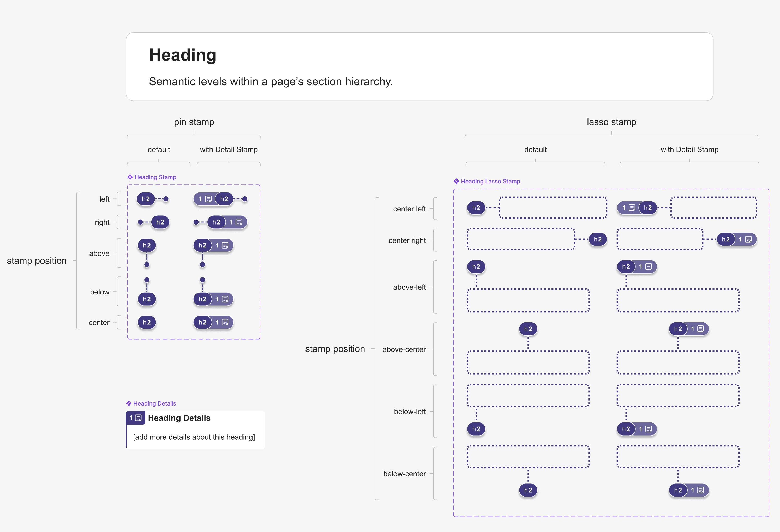Click the Heading Stamp component label
Image resolution: width=780 pixels, height=532 pixels.
tap(152, 177)
